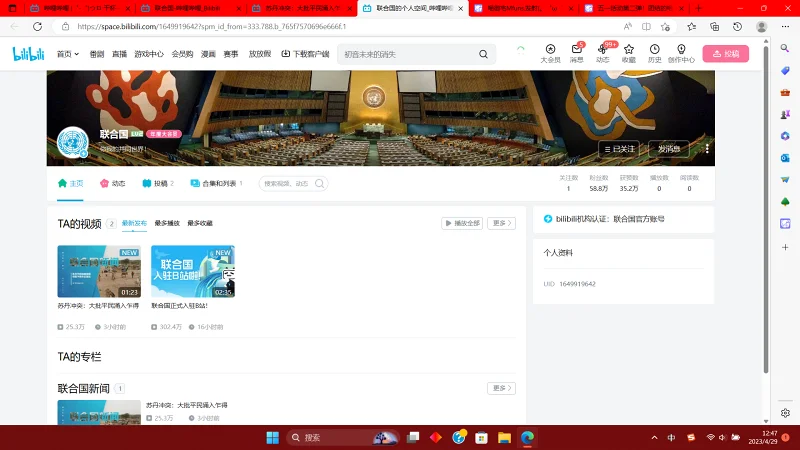This screenshot has width=800, height=450.
Task: Click the 联合国 profile avatar
Action: [72, 142]
